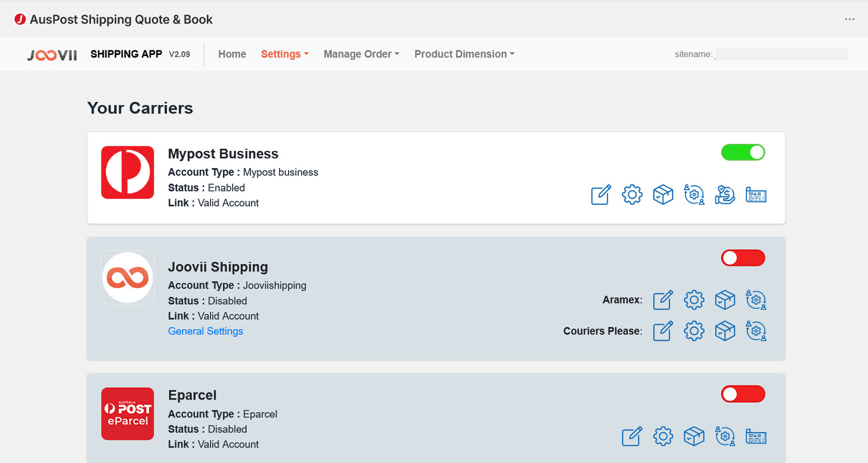868x463 pixels.
Task: Disable the Mypost Business carrier toggle
Action: (x=743, y=153)
